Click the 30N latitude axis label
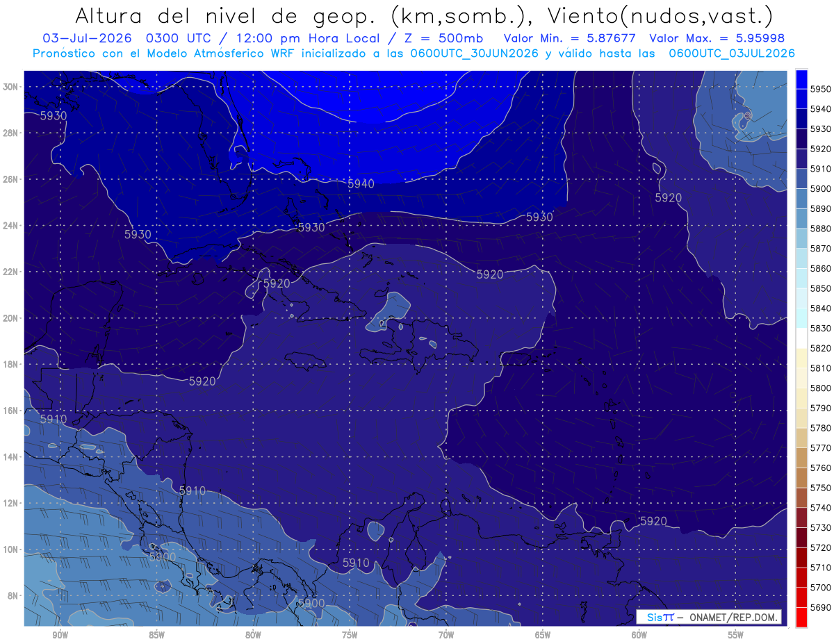The height and width of the screenshot is (644, 834). pos(10,87)
